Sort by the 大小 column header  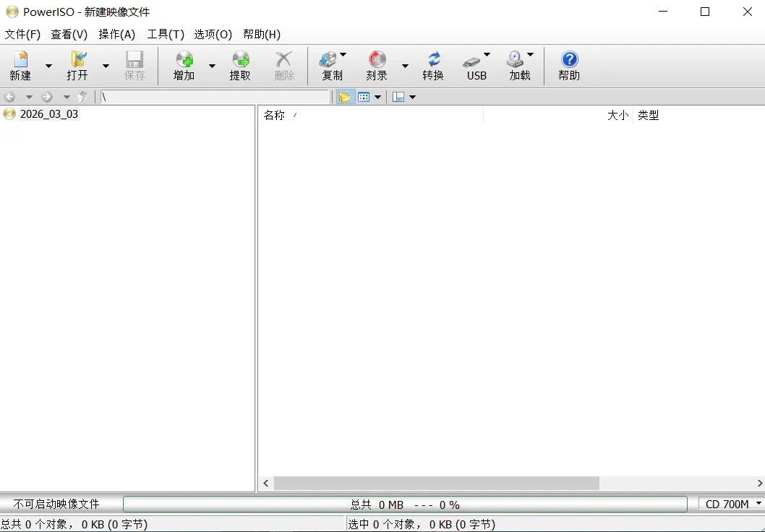558,115
